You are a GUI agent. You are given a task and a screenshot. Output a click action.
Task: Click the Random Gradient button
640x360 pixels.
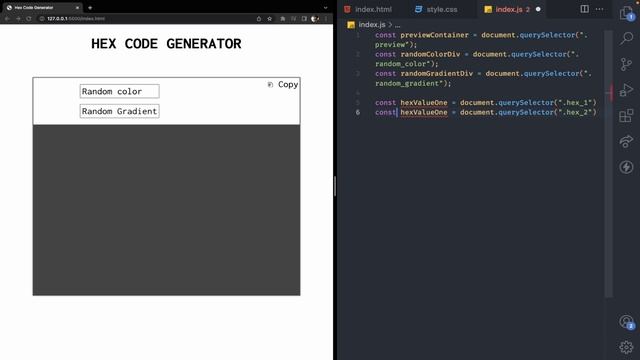coord(120,111)
